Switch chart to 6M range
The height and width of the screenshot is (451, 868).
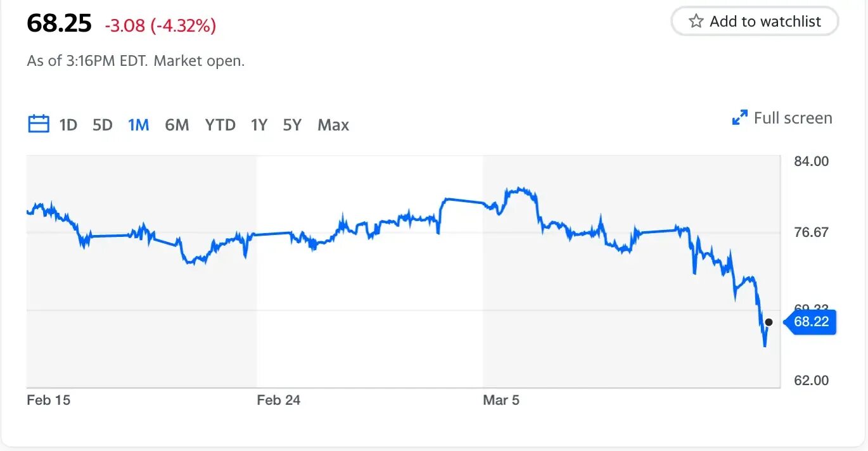177,125
